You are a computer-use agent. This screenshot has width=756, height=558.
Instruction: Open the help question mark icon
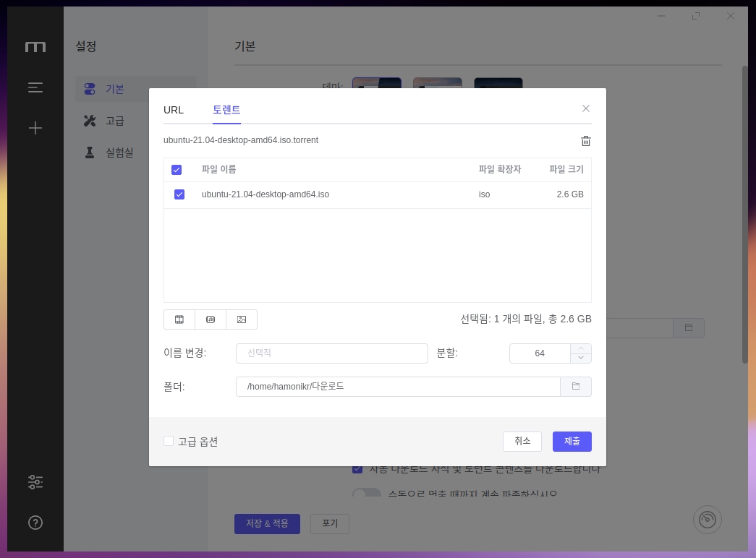point(35,523)
